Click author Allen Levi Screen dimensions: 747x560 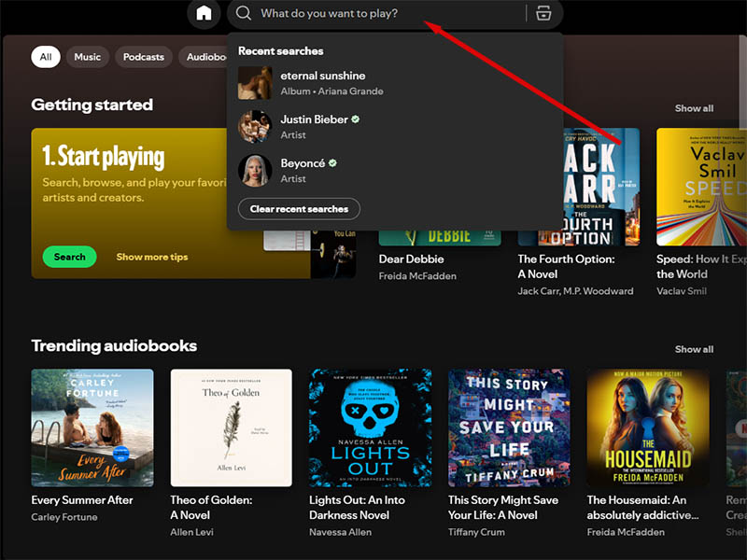(191, 532)
